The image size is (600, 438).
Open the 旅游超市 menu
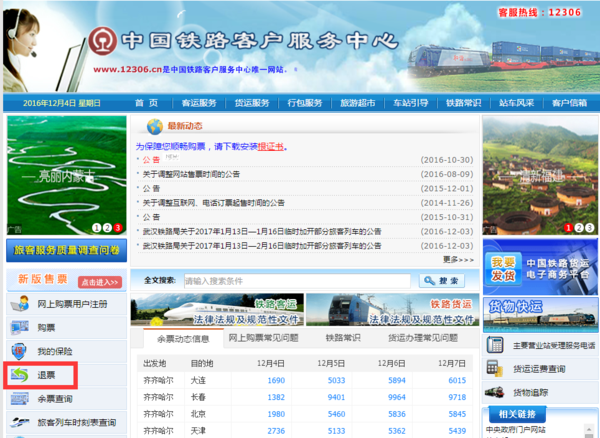[x=358, y=103]
